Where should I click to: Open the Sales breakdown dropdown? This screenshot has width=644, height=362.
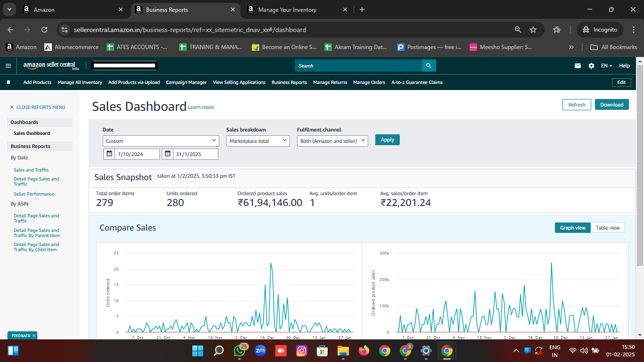pos(258,141)
